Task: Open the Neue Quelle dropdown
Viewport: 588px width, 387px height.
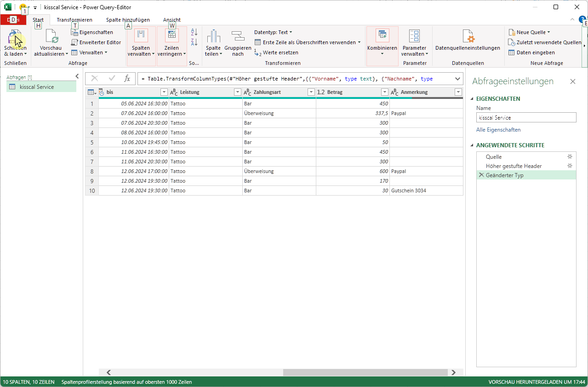Action: (x=529, y=32)
